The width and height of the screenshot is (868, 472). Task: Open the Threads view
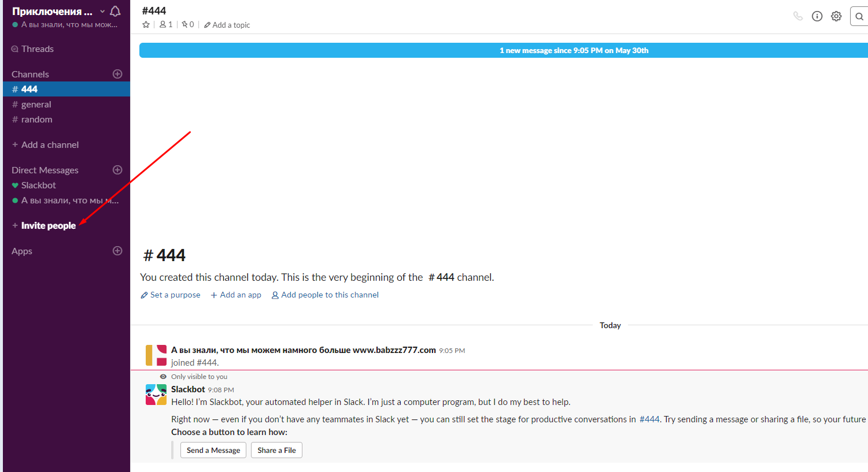38,49
